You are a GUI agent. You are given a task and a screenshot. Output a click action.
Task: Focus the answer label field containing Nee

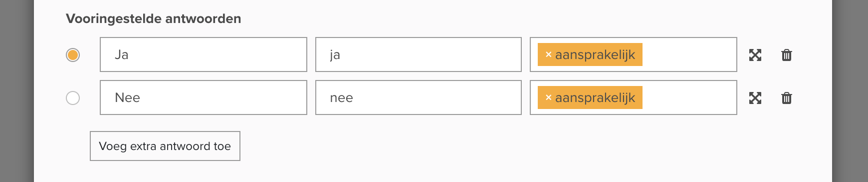tap(204, 97)
